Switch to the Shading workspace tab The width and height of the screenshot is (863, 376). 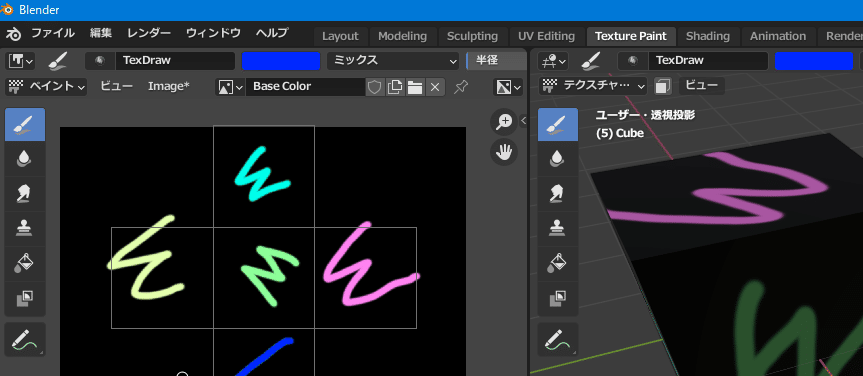pos(708,36)
